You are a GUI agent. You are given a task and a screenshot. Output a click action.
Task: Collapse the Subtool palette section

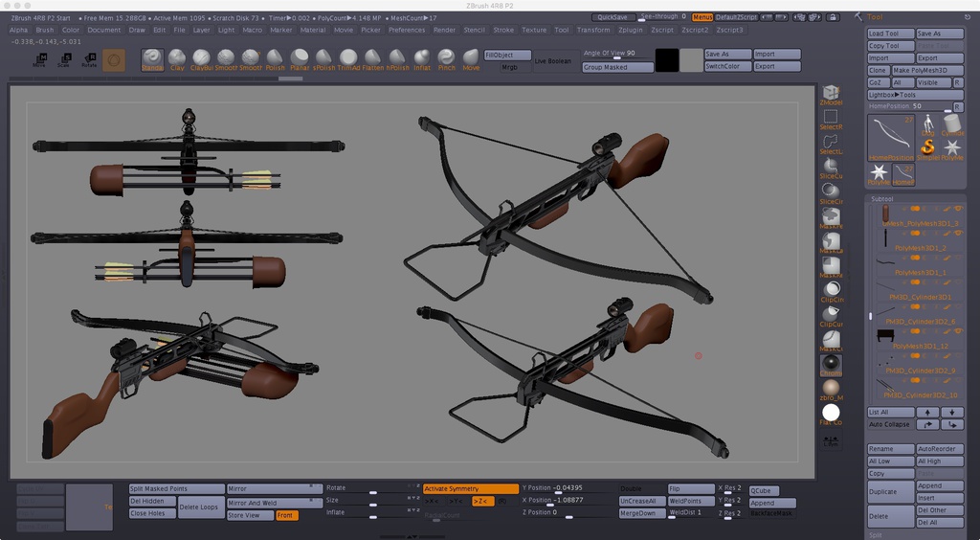881,199
